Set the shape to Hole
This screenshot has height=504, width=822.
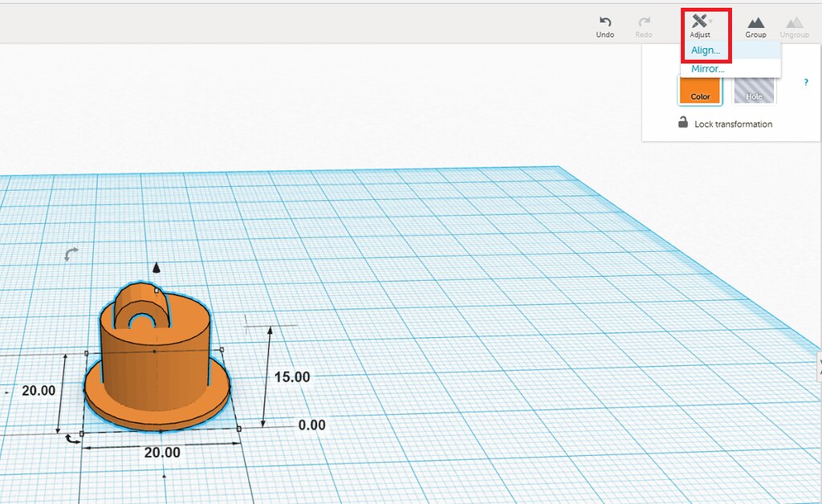(754, 90)
